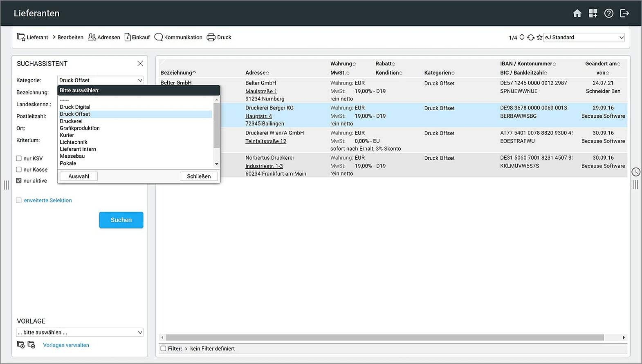Click the horizontal scrollbar under the table

tap(384, 338)
